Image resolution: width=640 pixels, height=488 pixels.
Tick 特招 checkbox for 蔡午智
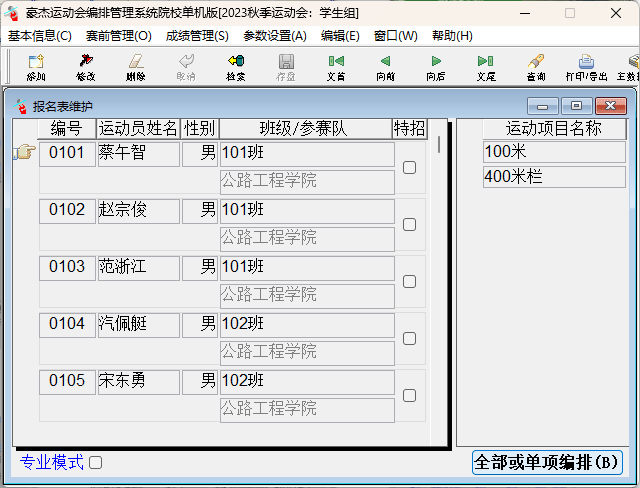[409, 168]
